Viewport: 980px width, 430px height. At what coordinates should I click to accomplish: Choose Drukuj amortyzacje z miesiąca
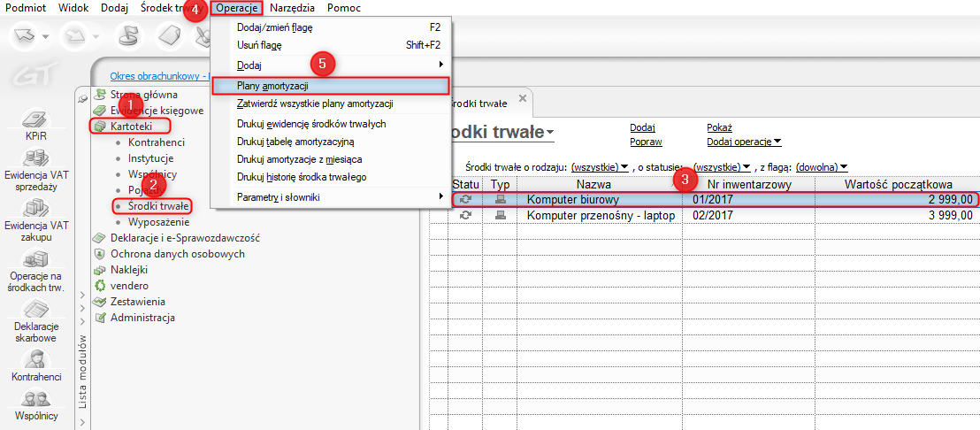[x=332, y=159]
